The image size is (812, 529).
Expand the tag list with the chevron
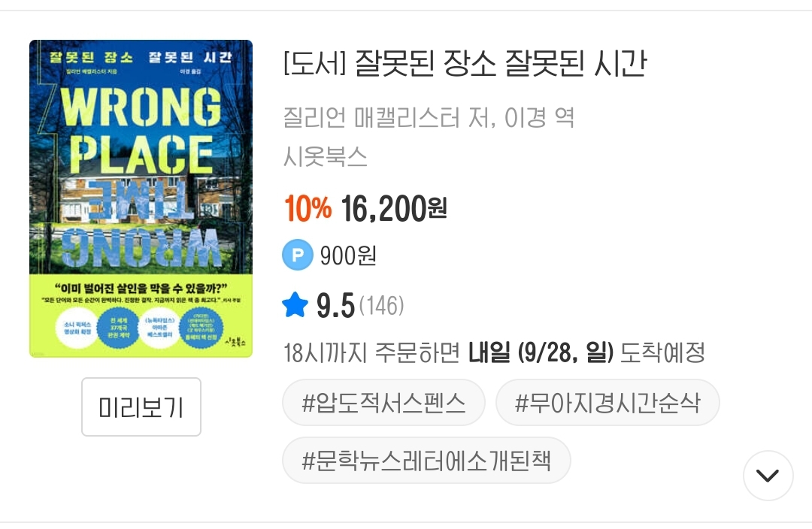[768, 476]
